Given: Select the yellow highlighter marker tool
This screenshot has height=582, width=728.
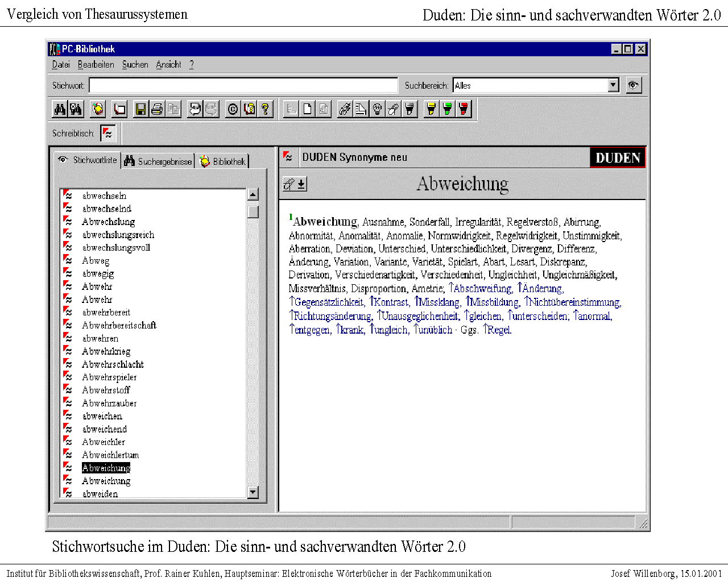Looking at the screenshot, I should [x=432, y=109].
